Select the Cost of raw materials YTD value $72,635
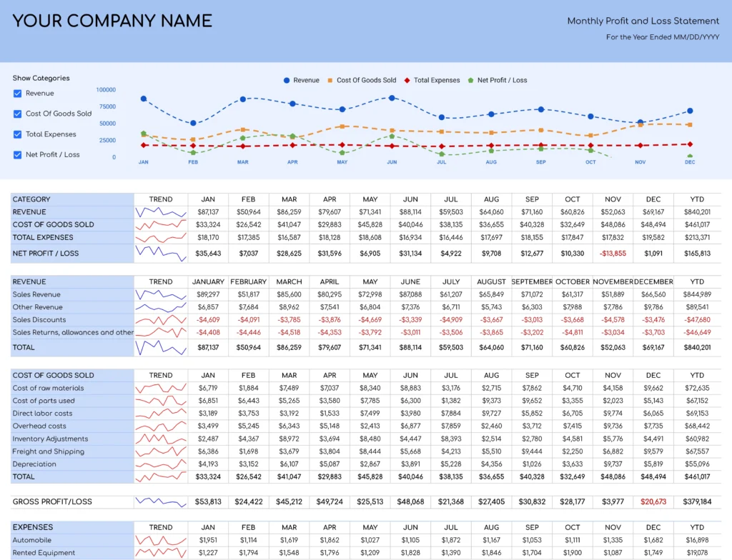Screen dimensions: 732x560 click(x=697, y=388)
